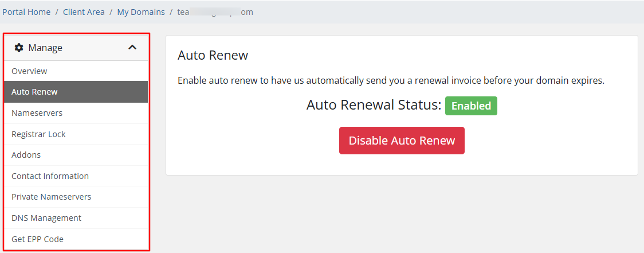Click the Manage panel header
This screenshot has width=644, height=253.
[x=45, y=48]
